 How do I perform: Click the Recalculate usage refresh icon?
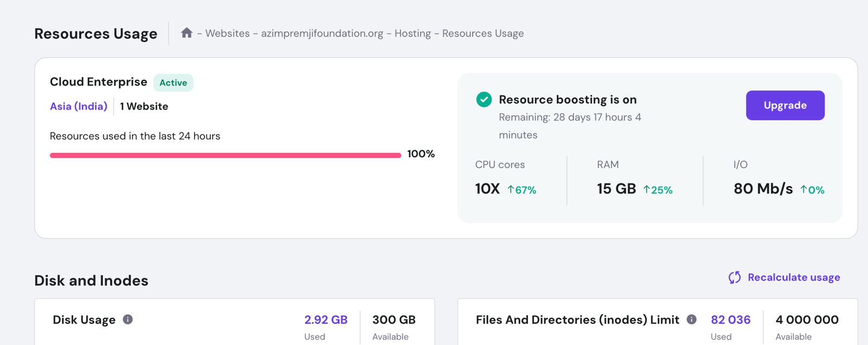pyautogui.click(x=735, y=278)
